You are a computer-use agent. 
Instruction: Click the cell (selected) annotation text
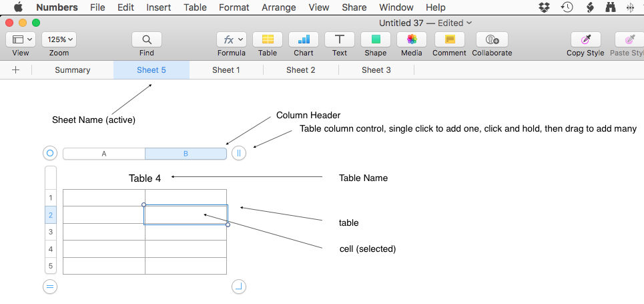(x=368, y=249)
